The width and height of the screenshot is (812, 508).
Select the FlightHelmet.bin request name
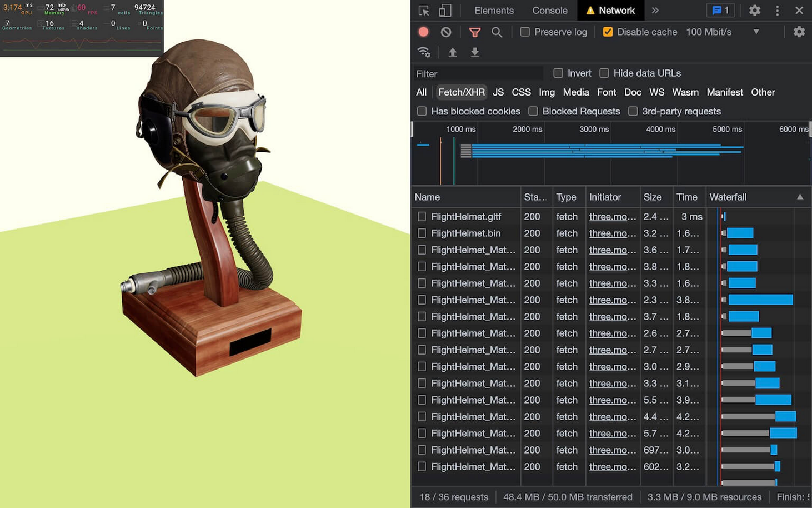[466, 233]
